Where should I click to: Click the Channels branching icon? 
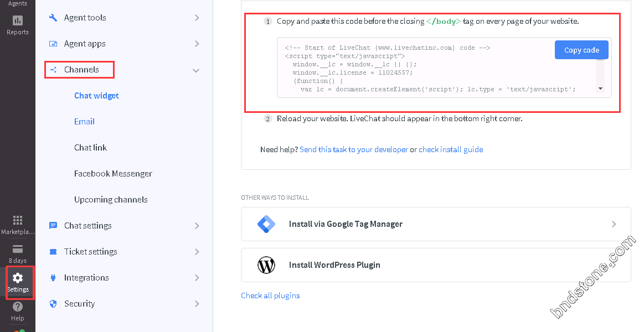click(x=53, y=70)
